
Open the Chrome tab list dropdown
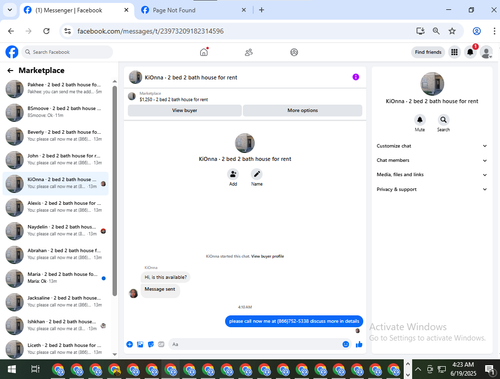click(x=10, y=10)
